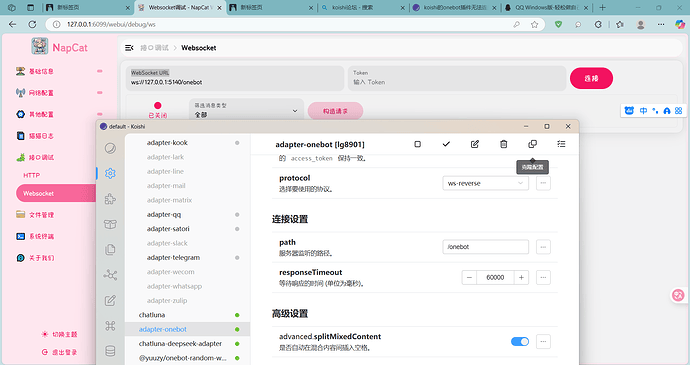The width and height of the screenshot is (690, 365).
Task: Toggle the advanced.splitMixedContent switch
Action: (x=520, y=341)
